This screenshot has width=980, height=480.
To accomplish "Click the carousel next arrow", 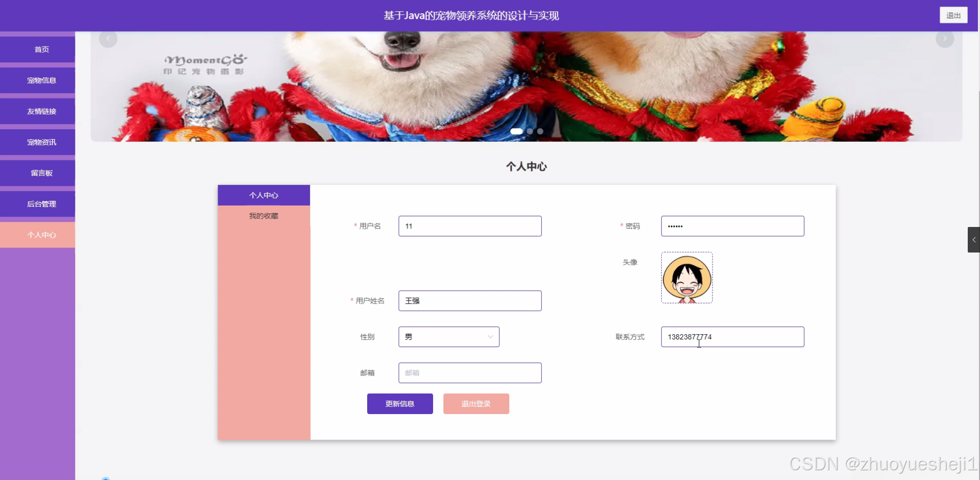I will point(945,38).
